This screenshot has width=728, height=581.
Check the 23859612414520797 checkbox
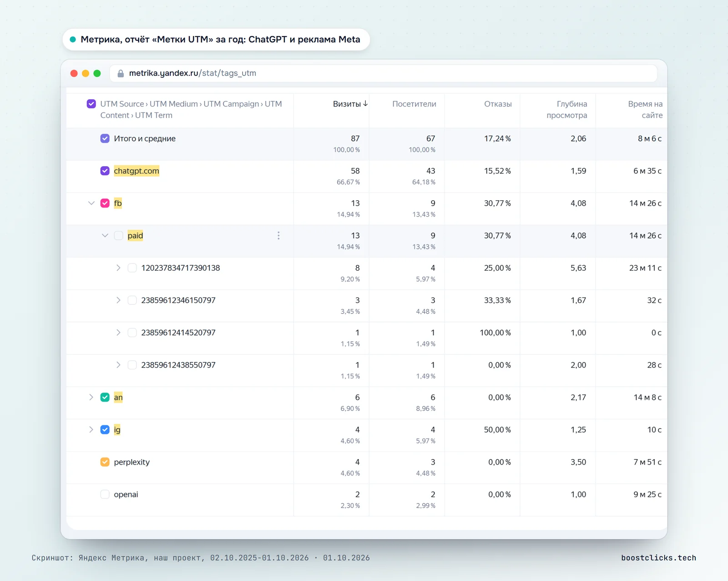coord(132,333)
